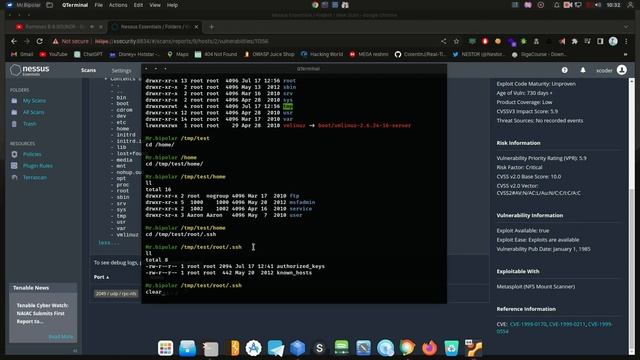
Task: Open QTerminal Help menu
Action: pyautogui.click(x=172, y=5)
